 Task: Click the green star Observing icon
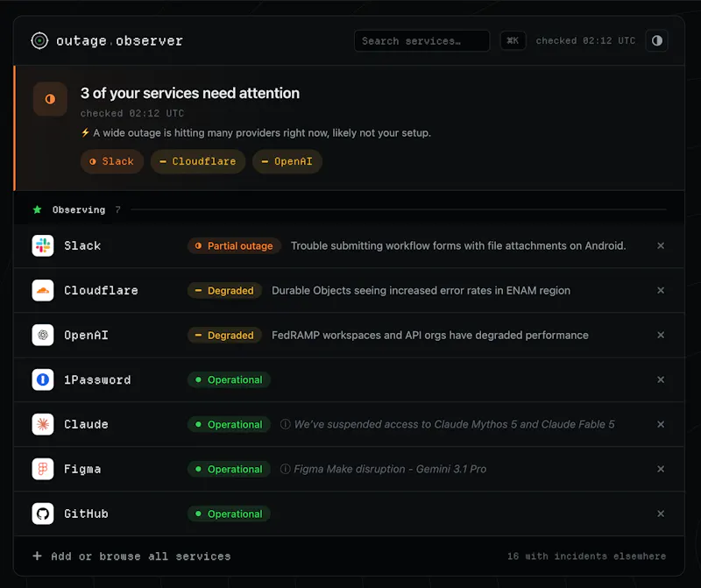37,209
